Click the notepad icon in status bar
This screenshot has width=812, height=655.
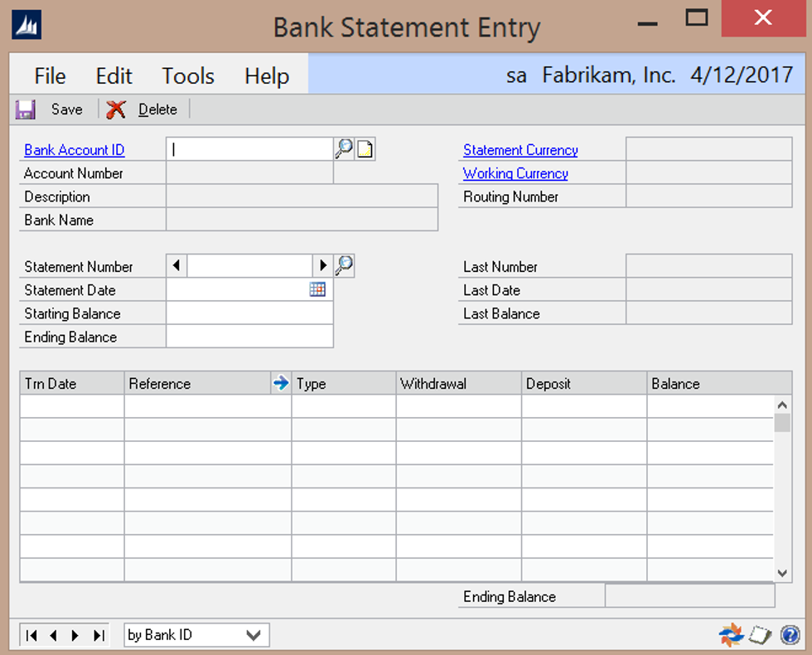(761, 635)
